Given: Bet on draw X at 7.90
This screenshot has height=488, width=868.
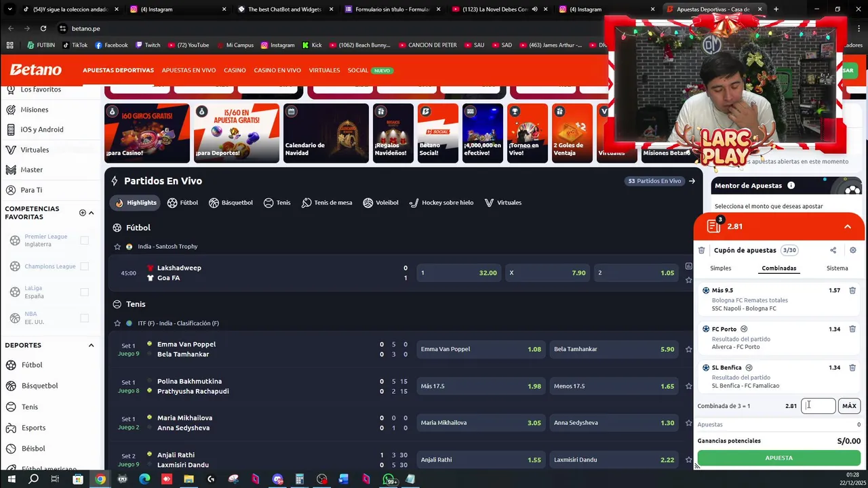Looking at the screenshot, I should click(x=548, y=272).
